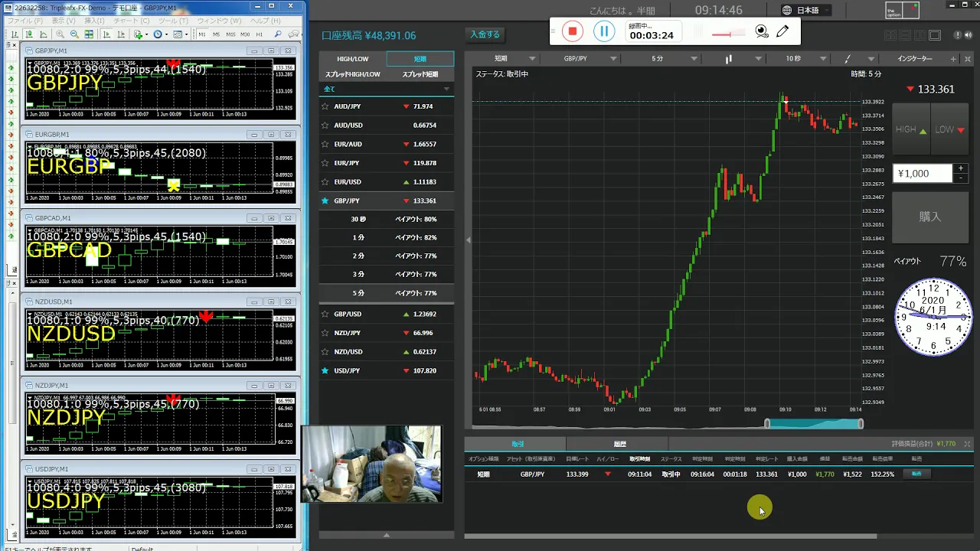Screen dimensions: 980x551
Task: Toggle favorite star for NZD/JPY
Action: (x=325, y=333)
